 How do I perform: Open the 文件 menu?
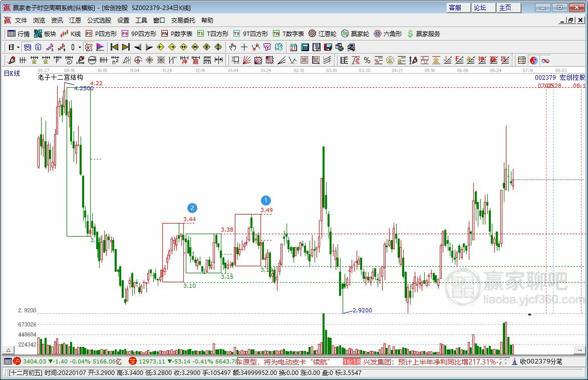[21, 20]
